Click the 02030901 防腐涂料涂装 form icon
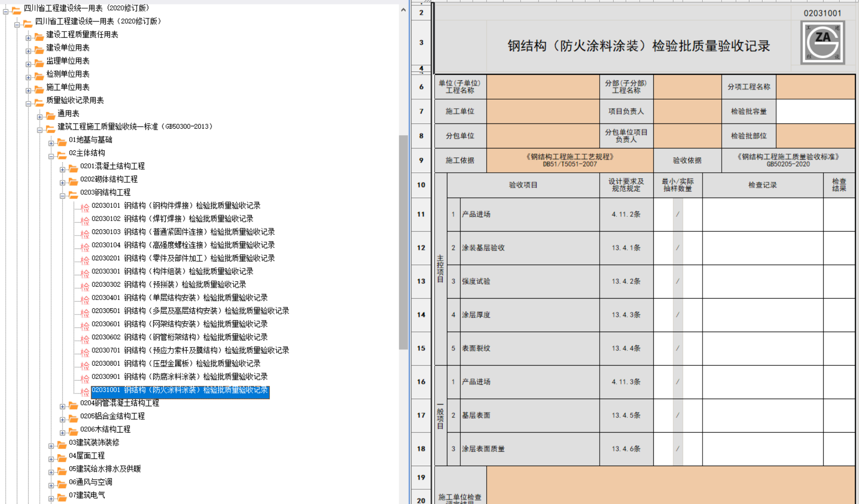 [85, 378]
